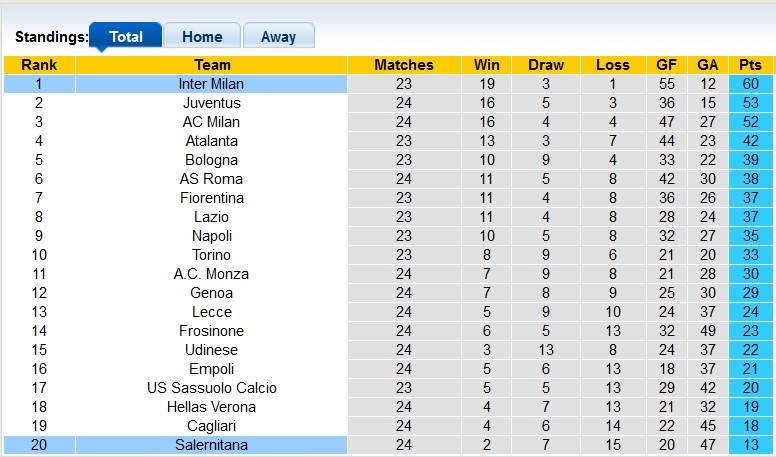Image resolution: width=776 pixels, height=457 pixels.
Task: Click on Atalanta team row
Action: click(x=211, y=141)
